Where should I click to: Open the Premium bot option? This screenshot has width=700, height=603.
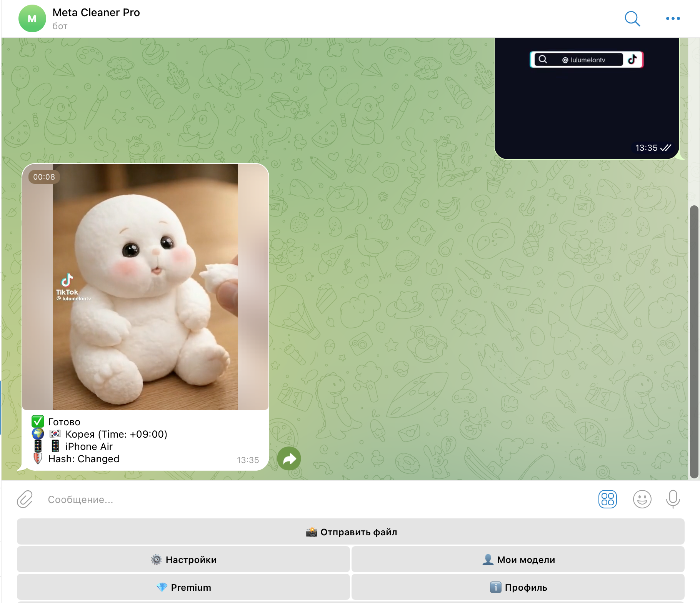(183, 587)
